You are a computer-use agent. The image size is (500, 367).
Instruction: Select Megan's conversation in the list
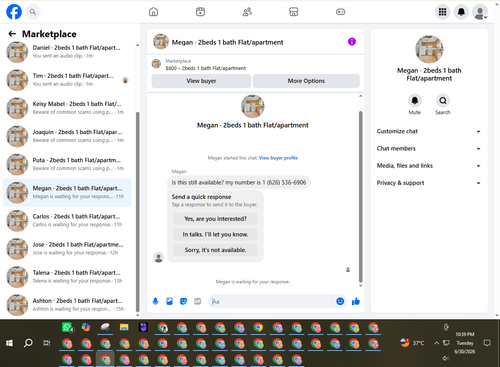(68, 192)
